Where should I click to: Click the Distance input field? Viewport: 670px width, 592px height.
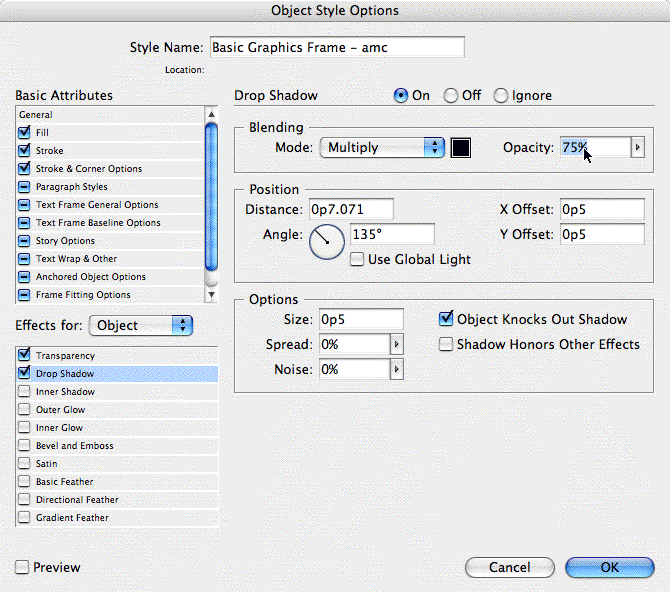pos(351,209)
